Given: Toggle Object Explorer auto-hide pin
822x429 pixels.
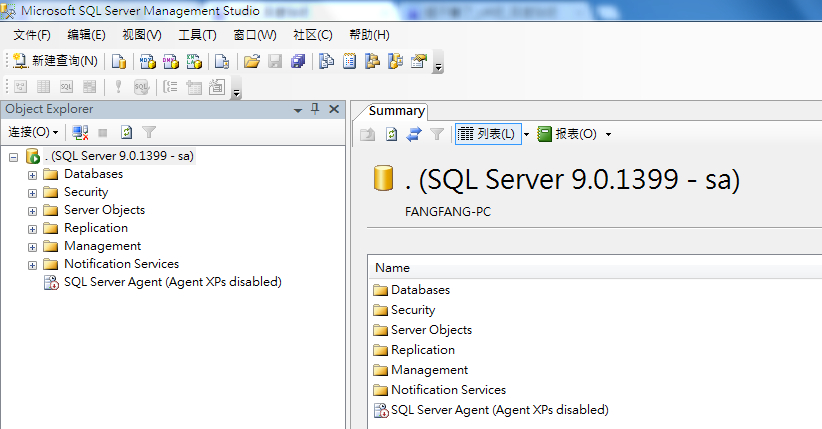Looking at the screenshot, I should pos(315,109).
